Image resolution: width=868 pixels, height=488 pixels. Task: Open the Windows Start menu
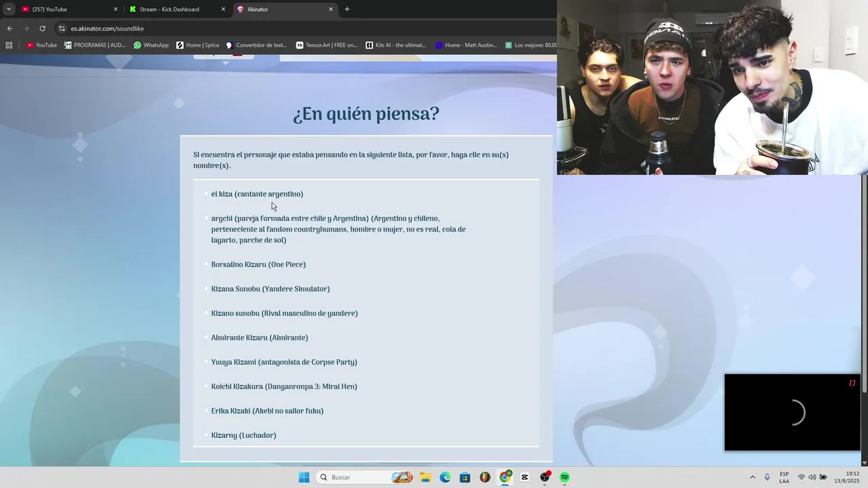(304, 477)
